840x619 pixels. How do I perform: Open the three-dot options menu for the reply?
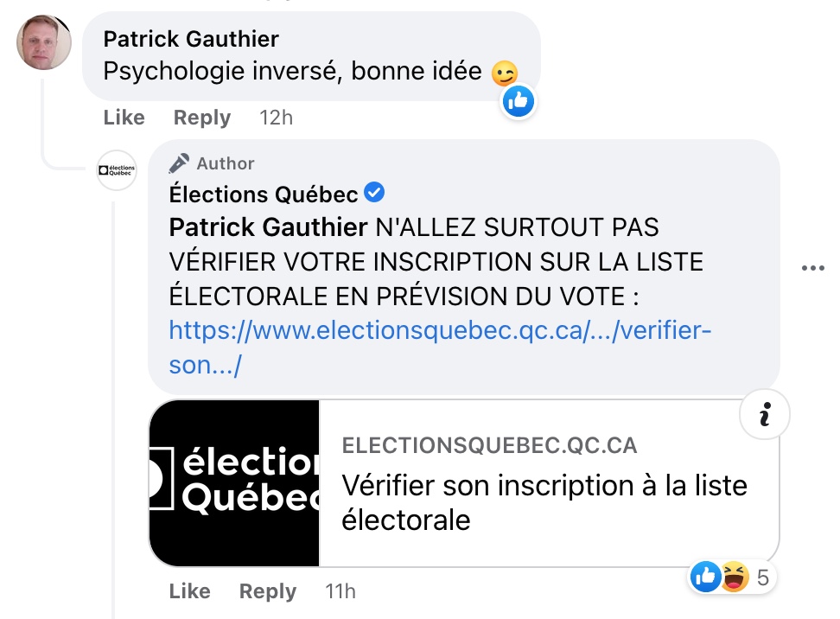[x=812, y=268]
